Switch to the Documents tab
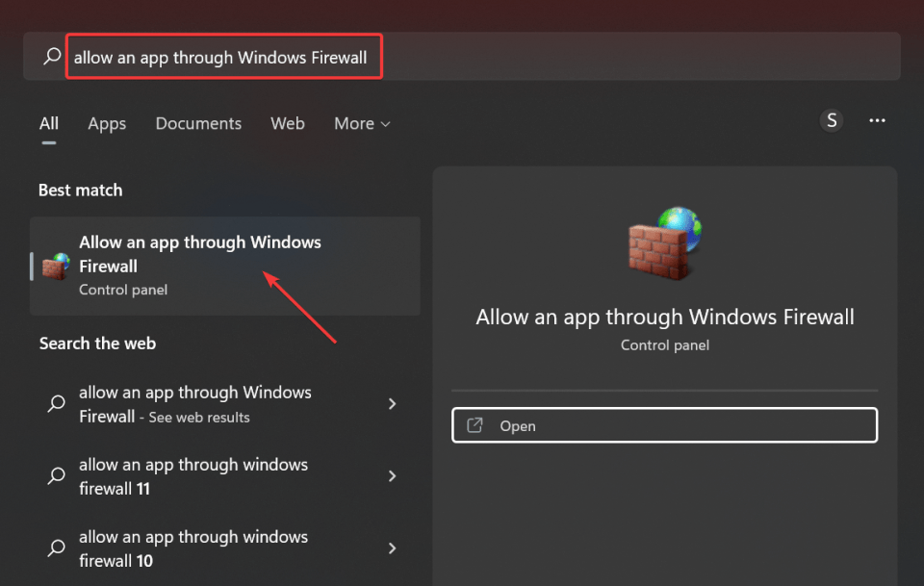924x586 pixels. click(x=198, y=124)
